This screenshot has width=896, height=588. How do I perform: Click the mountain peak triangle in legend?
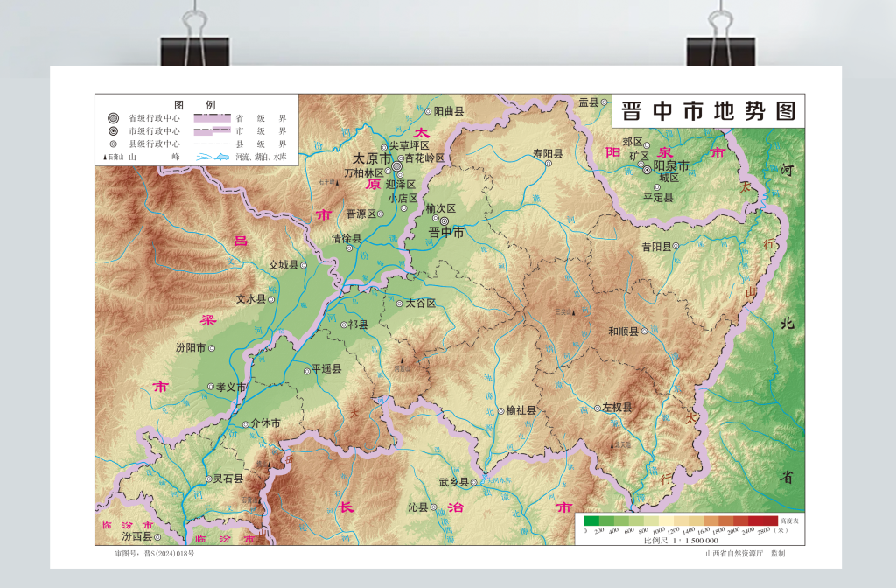(106, 157)
